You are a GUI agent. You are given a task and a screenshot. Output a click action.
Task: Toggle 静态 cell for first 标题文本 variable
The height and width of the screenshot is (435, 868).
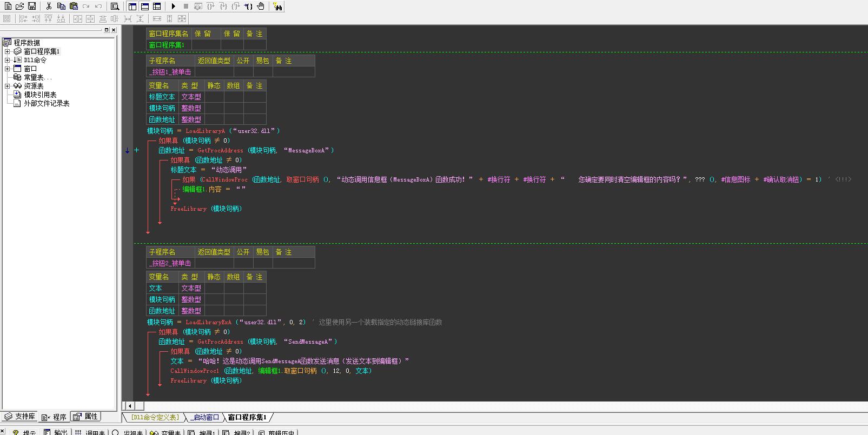pos(214,97)
